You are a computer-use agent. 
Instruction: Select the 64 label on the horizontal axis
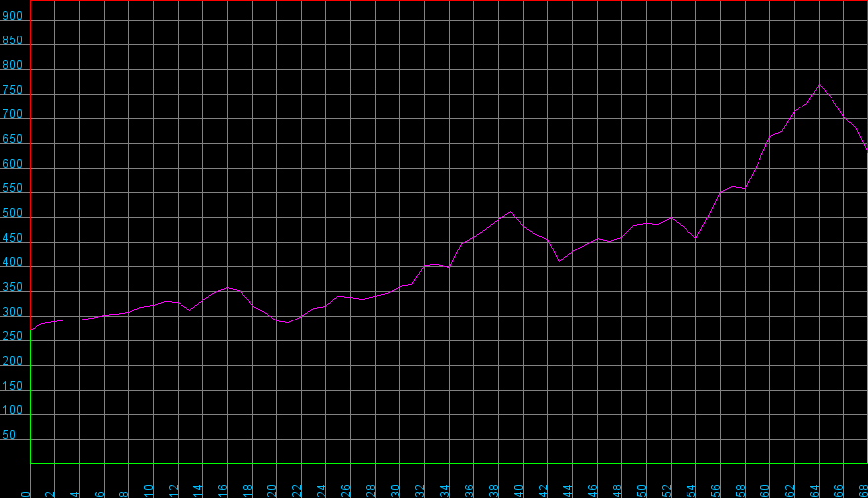coord(815,491)
